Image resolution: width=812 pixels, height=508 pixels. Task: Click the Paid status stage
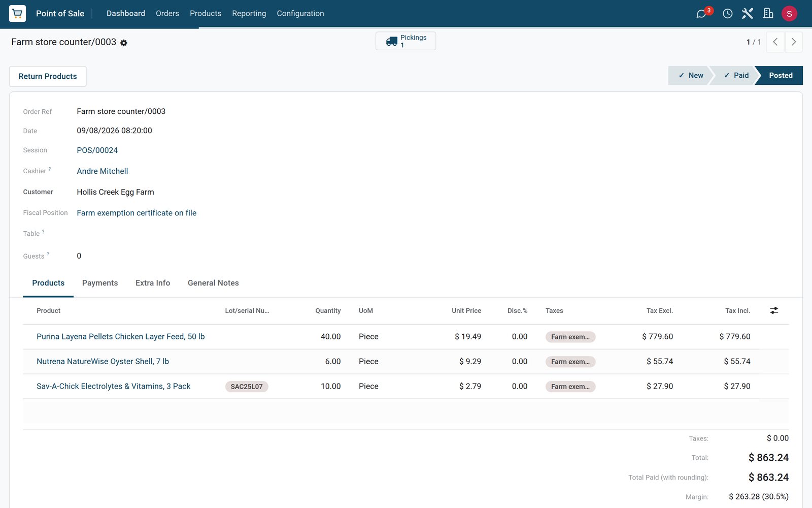coord(736,75)
